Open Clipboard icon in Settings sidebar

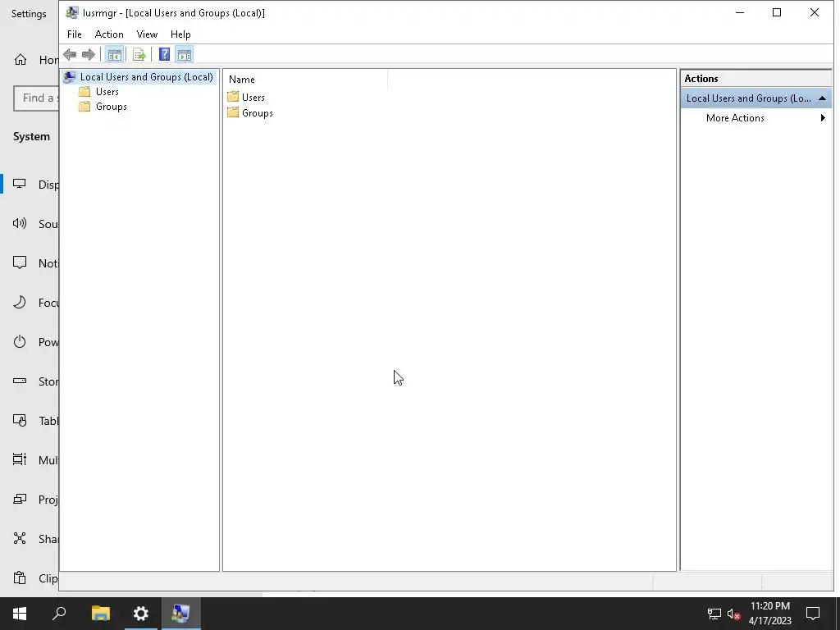pos(20,578)
